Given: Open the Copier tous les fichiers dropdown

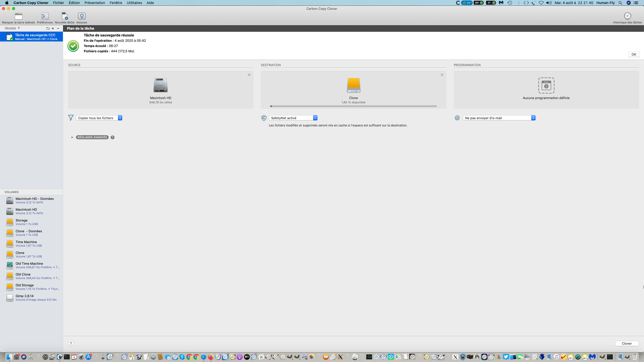Looking at the screenshot, I should point(99,118).
